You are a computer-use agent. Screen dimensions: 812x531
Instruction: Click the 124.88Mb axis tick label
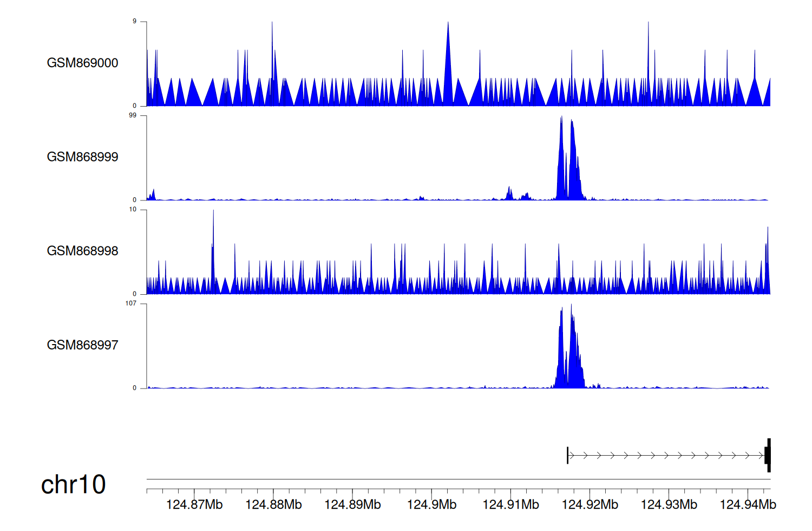point(273,505)
